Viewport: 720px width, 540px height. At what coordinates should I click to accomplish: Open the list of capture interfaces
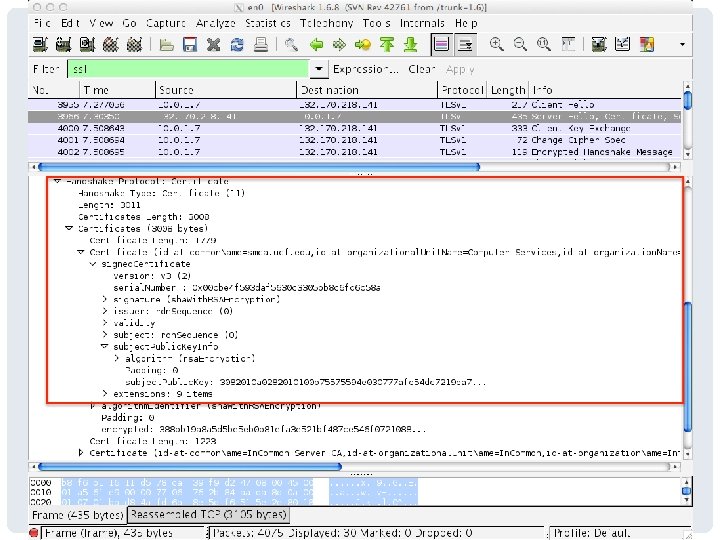(40, 45)
